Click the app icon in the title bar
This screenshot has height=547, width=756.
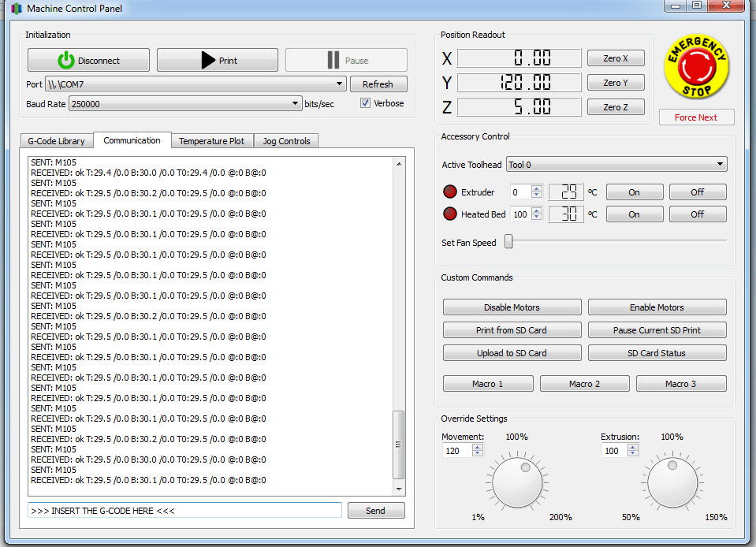[16, 9]
